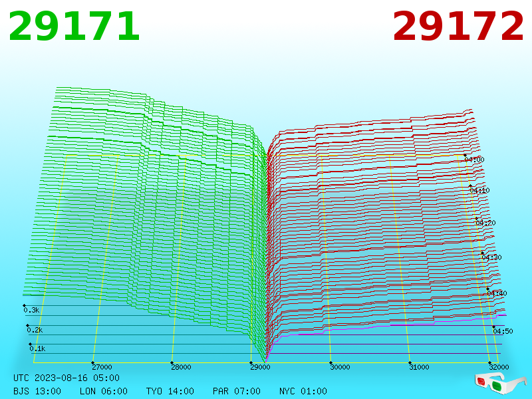532x399 pixels.
Task: Click the 04:50 time axis marker
Action: (x=503, y=331)
